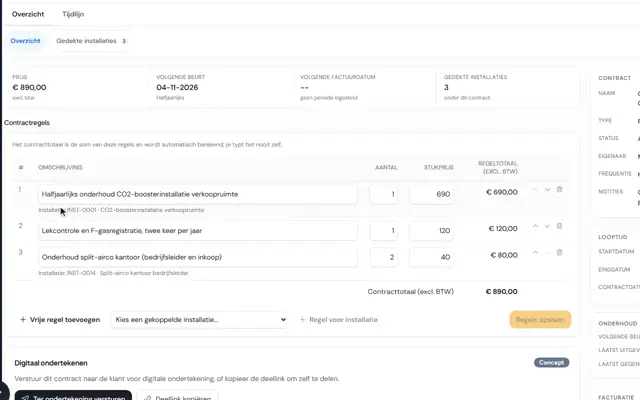Image resolution: width=640 pixels, height=400 pixels.
Task: Click the Aantal field showing 2
Action: pyautogui.click(x=384, y=257)
